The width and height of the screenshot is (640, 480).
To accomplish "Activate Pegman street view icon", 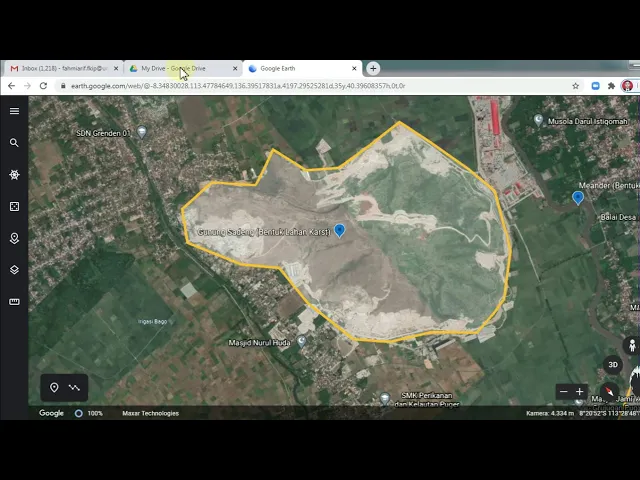I will 632,346.
